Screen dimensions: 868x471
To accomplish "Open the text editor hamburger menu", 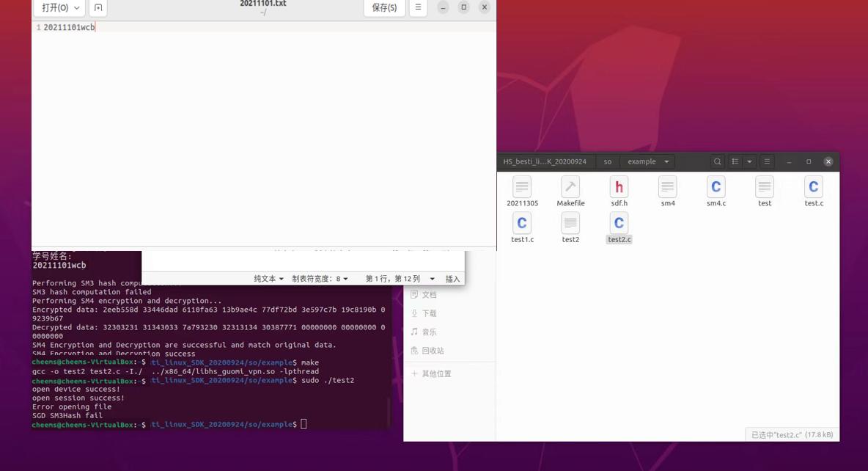I will tap(418, 7).
